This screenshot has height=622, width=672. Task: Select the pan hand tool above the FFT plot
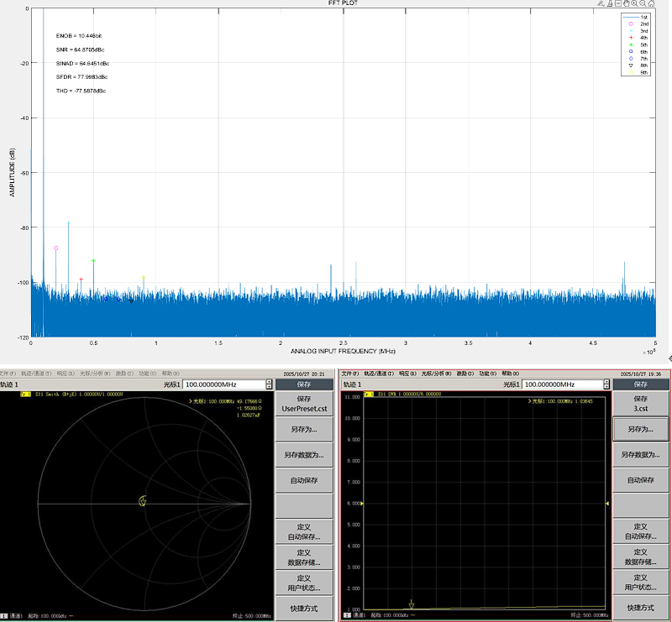click(x=626, y=4)
